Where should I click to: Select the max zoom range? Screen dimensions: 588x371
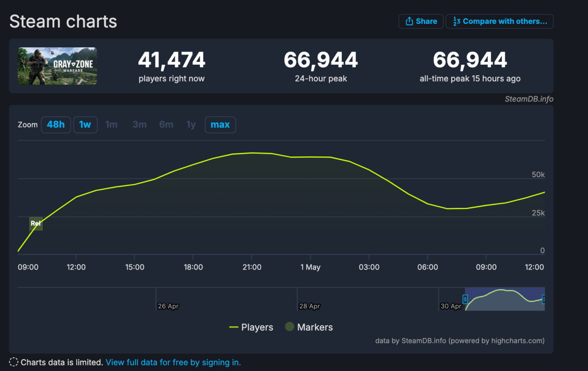[220, 124]
